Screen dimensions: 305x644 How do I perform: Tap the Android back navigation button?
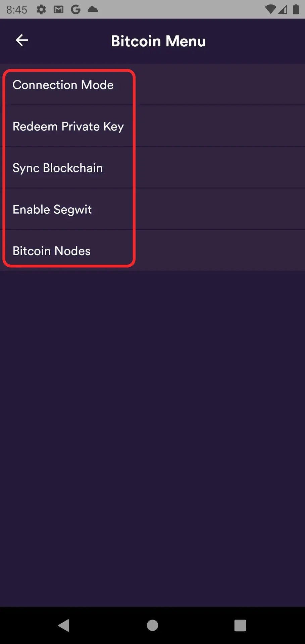pyautogui.click(x=64, y=625)
